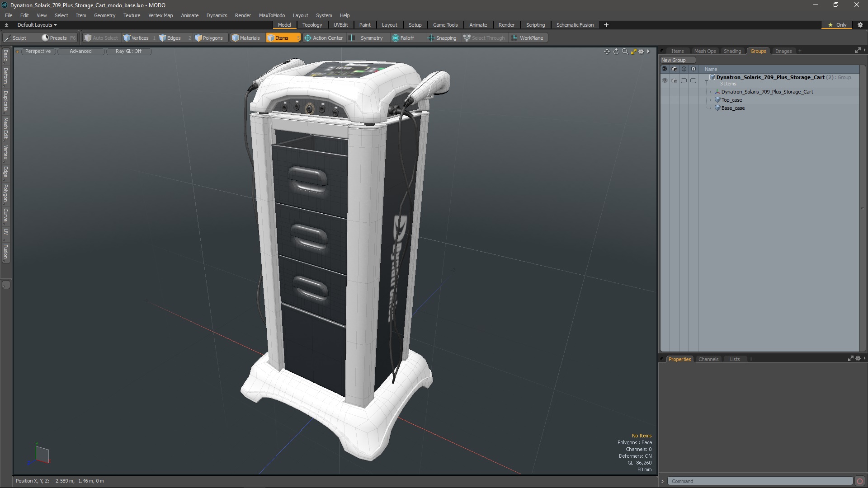Click the render camera column header
Screen dimensions: 868x488
(x=675, y=69)
